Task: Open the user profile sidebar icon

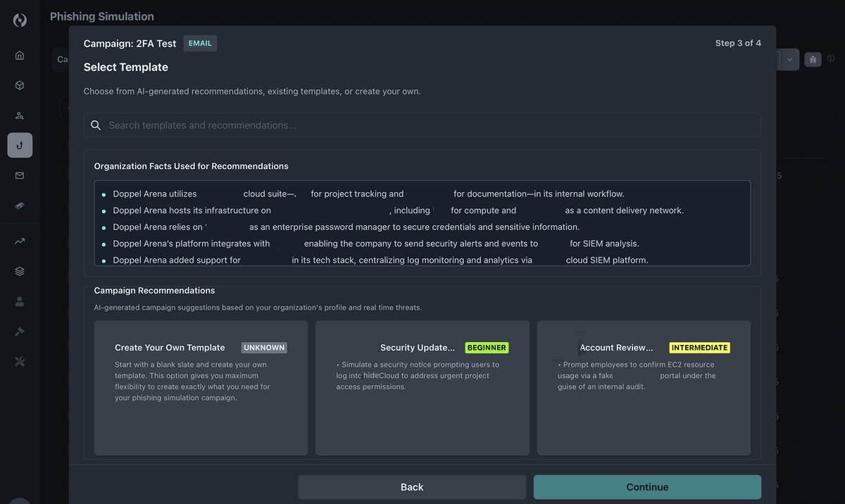Action: (x=19, y=301)
